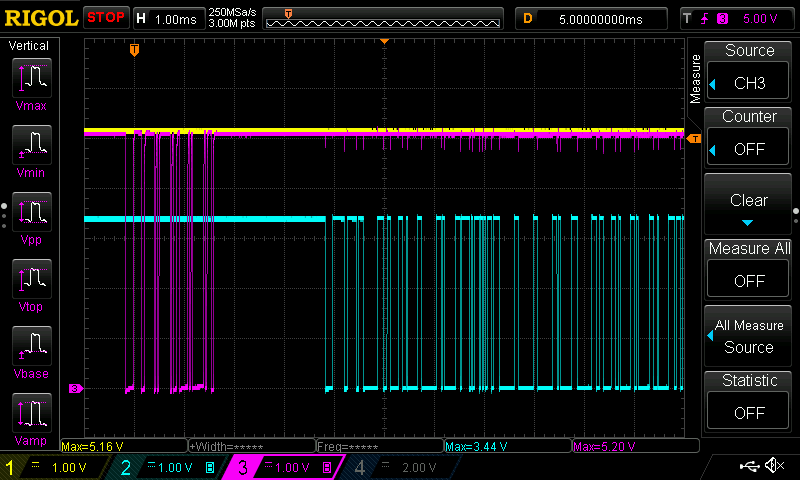Select channel 3 label at 1.00 V
Viewport: 800px width, 480px height.
coord(286,467)
